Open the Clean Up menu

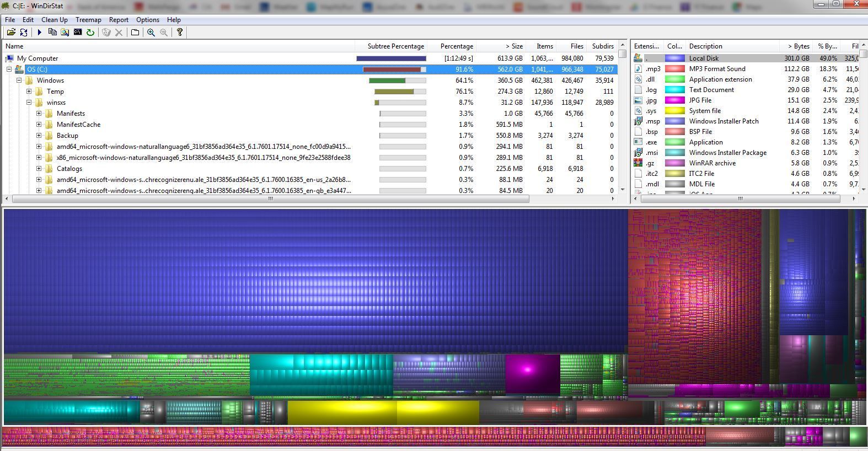(55, 20)
